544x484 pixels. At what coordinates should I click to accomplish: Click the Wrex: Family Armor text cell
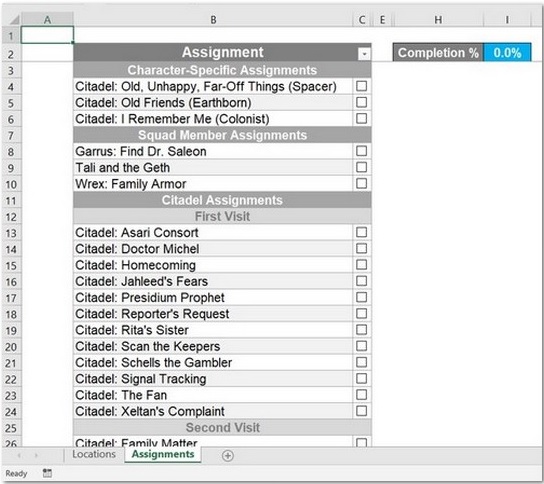coord(213,184)
